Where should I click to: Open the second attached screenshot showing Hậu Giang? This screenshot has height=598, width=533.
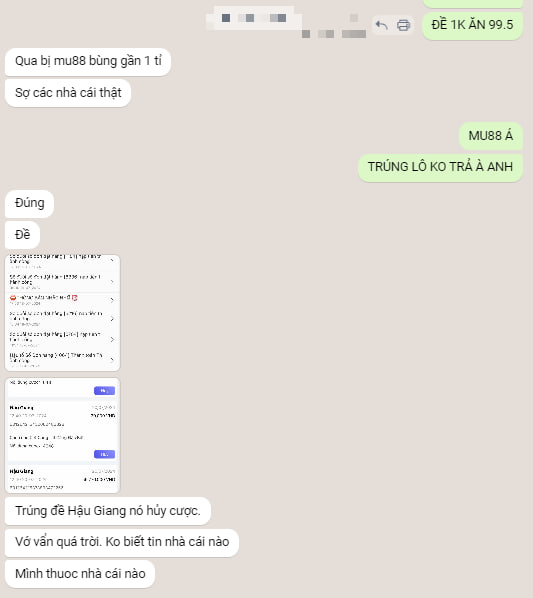[62, 435]
